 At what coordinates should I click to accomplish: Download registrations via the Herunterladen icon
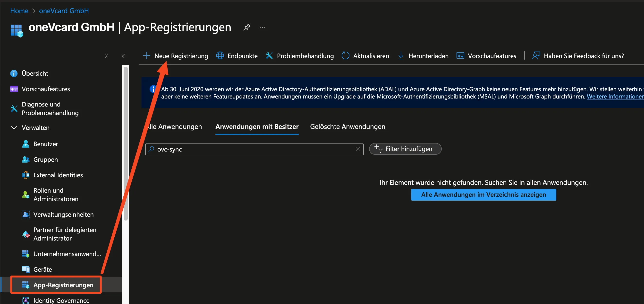tap(400, 56)
